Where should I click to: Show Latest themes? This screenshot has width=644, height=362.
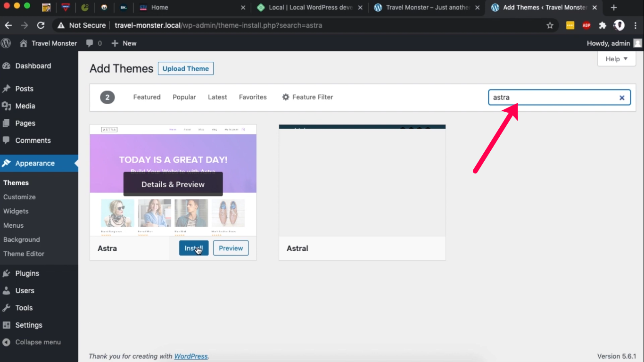217,97
